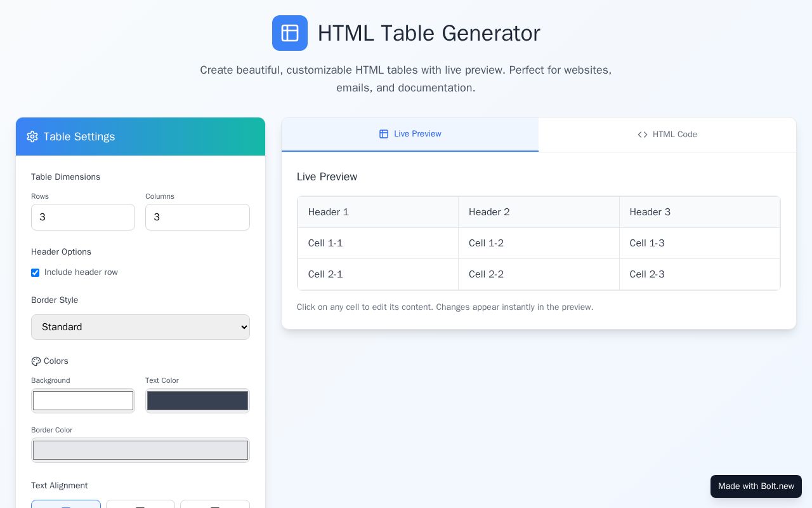Click the palette icon next to Colors
Viewport: 812px width, 508px height.
coord(36,361)
